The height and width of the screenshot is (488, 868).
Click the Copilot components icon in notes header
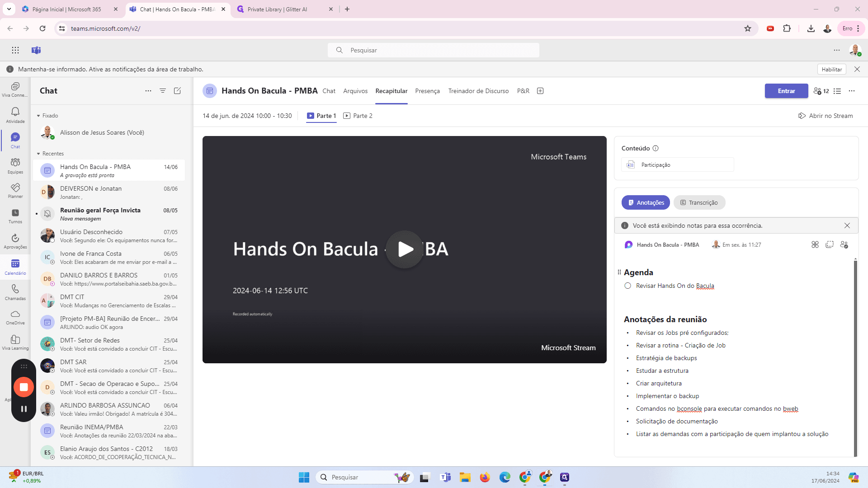815,244
